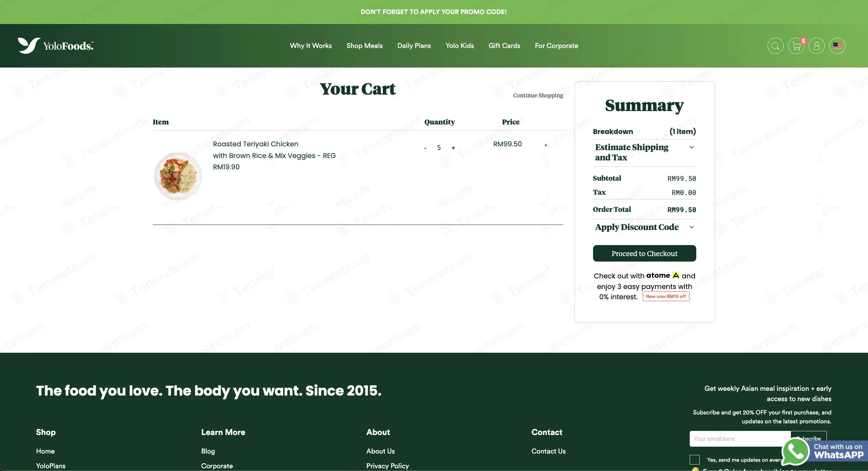868x471 pixels.
Task: Click the unit price RM19.90
Action: tap(226, 167)
